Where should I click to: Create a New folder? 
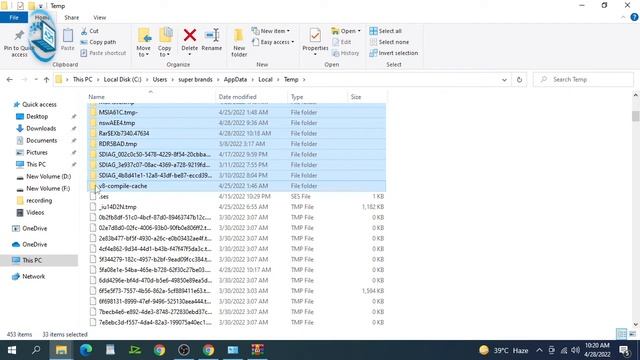(239, 42)
